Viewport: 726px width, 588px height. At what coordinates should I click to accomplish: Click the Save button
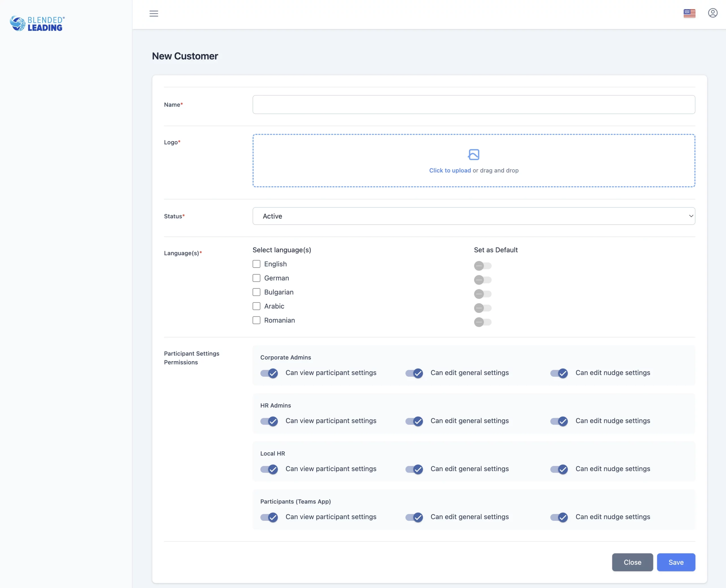click(676, 562)
